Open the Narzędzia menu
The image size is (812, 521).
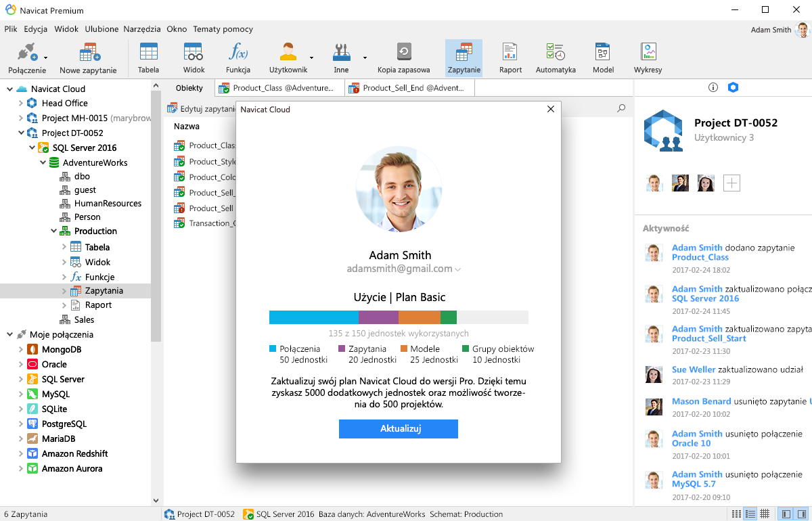pos(143,29)
